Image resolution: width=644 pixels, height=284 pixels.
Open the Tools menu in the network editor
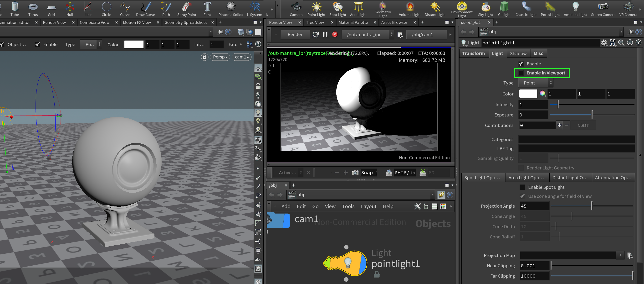pos(348,206)
